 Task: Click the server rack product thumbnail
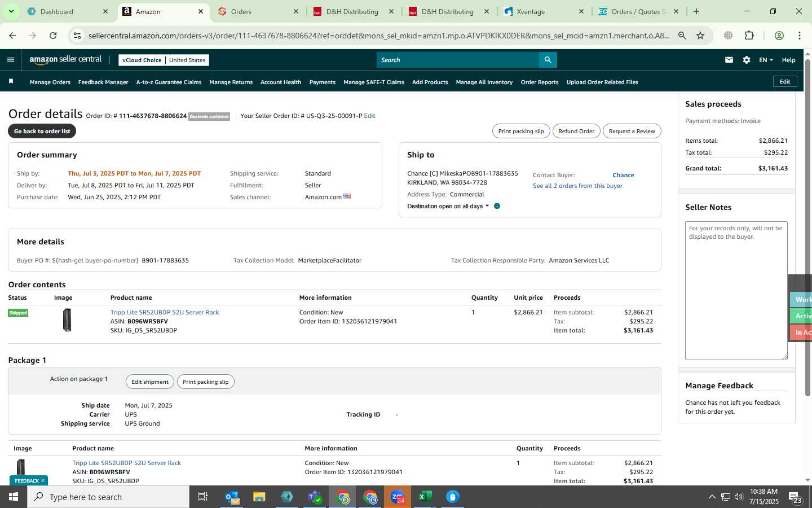tap(67, 320)
